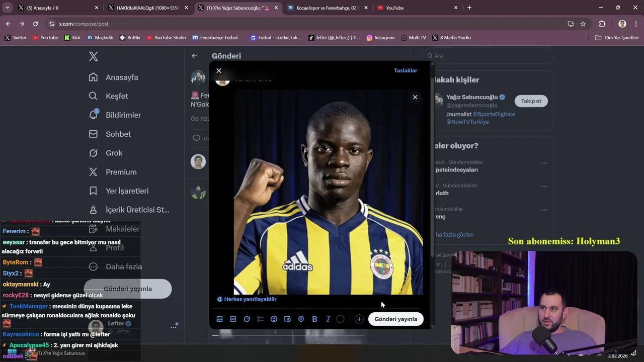Go back with the Gönderi arrow
The height and width of the screenshot is (362, 644).
point(195,56)
